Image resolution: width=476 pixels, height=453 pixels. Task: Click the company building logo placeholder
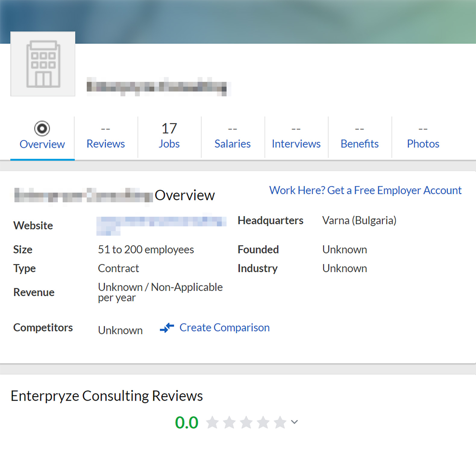[x=43, y=64]
